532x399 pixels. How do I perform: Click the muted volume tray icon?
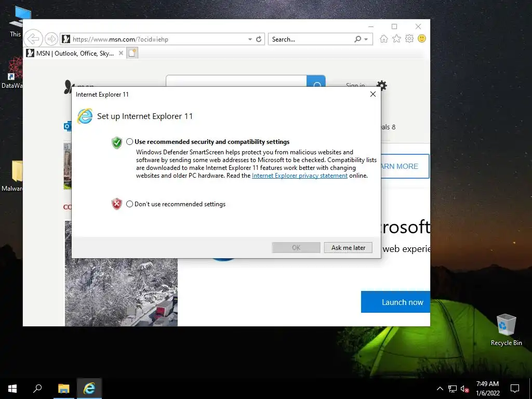pyautogui.click(x=465, y=389)
